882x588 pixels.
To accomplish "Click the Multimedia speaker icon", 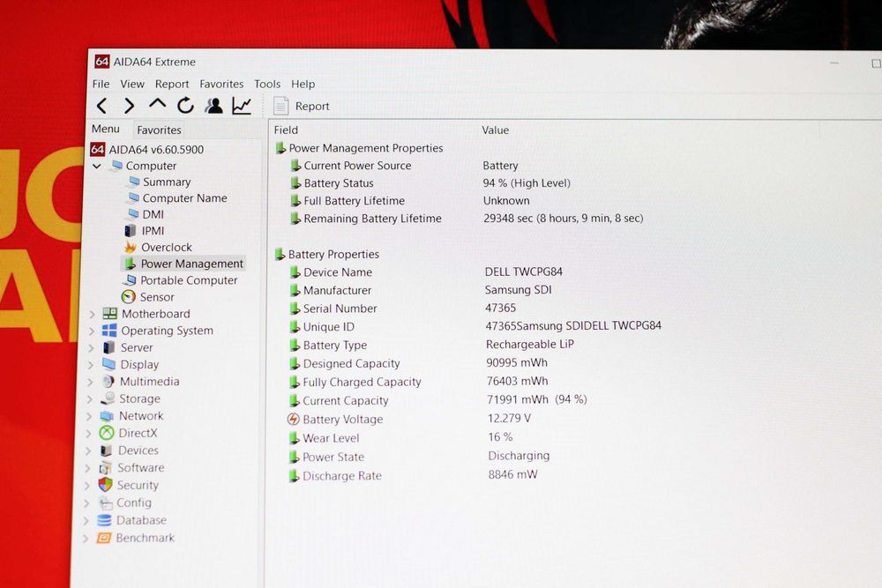I will pyautogui.click(x=108, y=381).
